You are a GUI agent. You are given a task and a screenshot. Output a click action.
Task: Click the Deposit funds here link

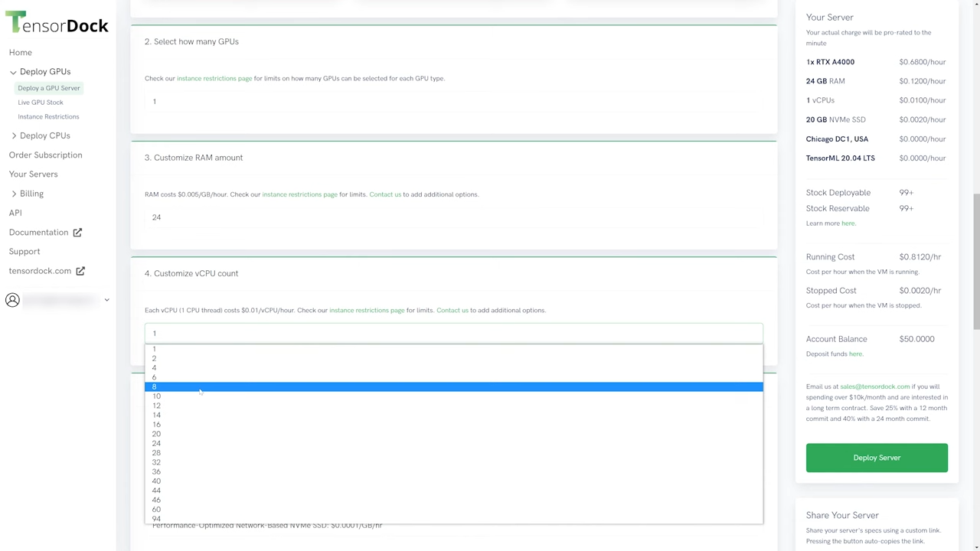[x=855, y=354]
